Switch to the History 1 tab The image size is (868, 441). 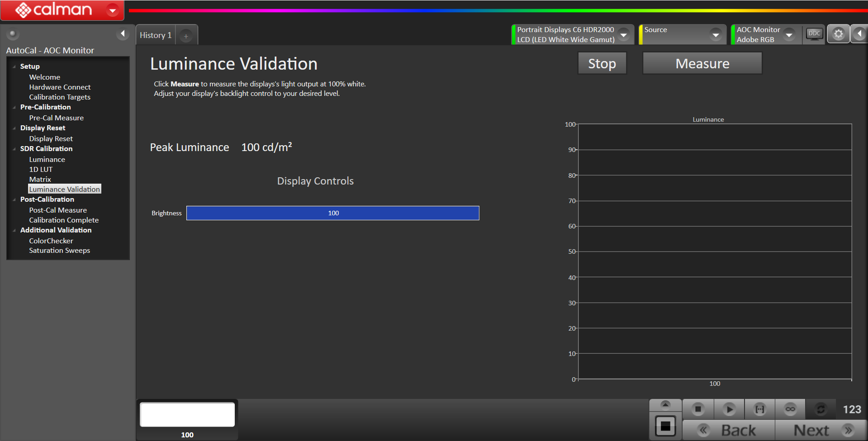[156, 35]
